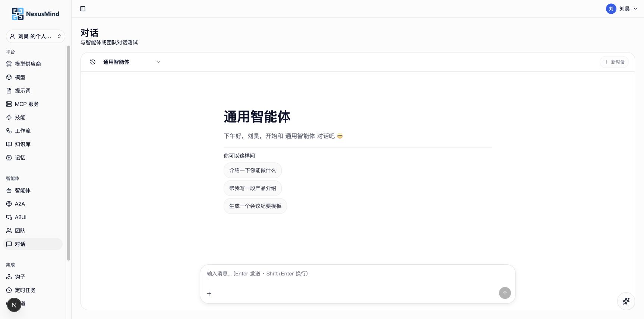The height and width of the screenshot is (319, 644).
Task: Open 技能 in the sidebar
Action: click(33, 118)
